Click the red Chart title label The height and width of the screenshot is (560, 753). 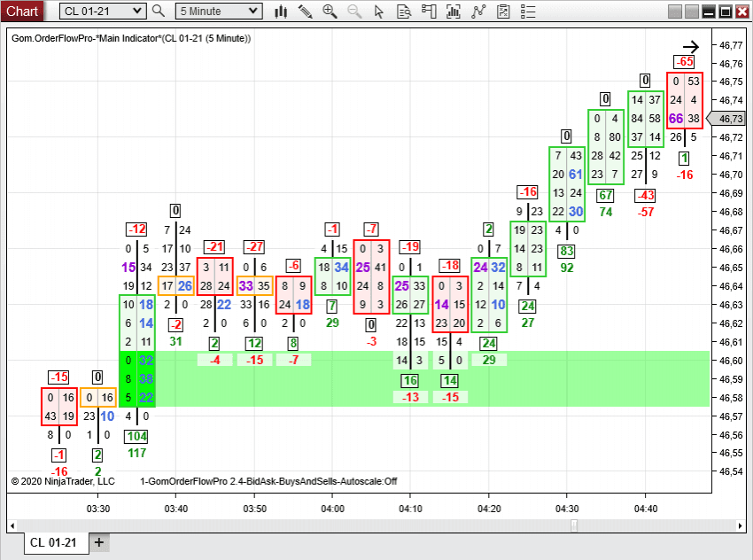pyautogui.click(x=22, y=12)
